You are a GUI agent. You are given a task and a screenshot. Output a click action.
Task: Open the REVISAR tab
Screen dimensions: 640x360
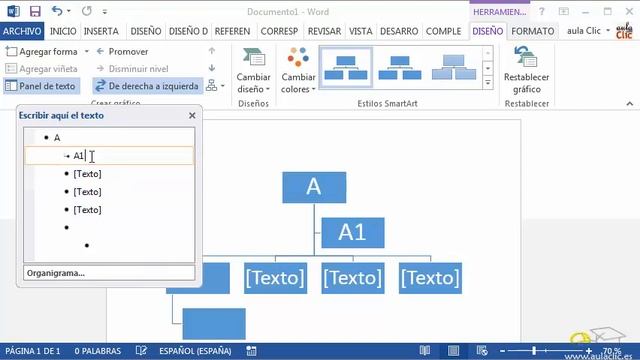point(324,31)
